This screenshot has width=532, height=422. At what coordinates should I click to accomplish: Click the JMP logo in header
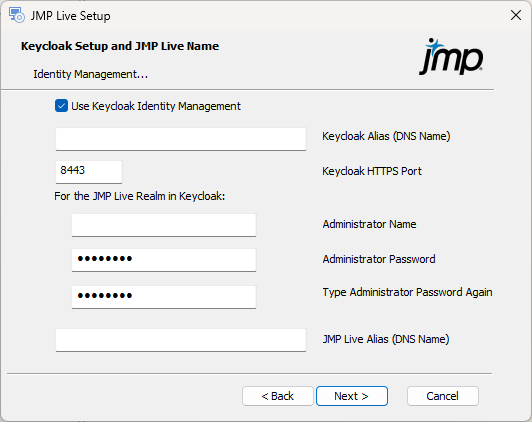(x=451, y=56)
